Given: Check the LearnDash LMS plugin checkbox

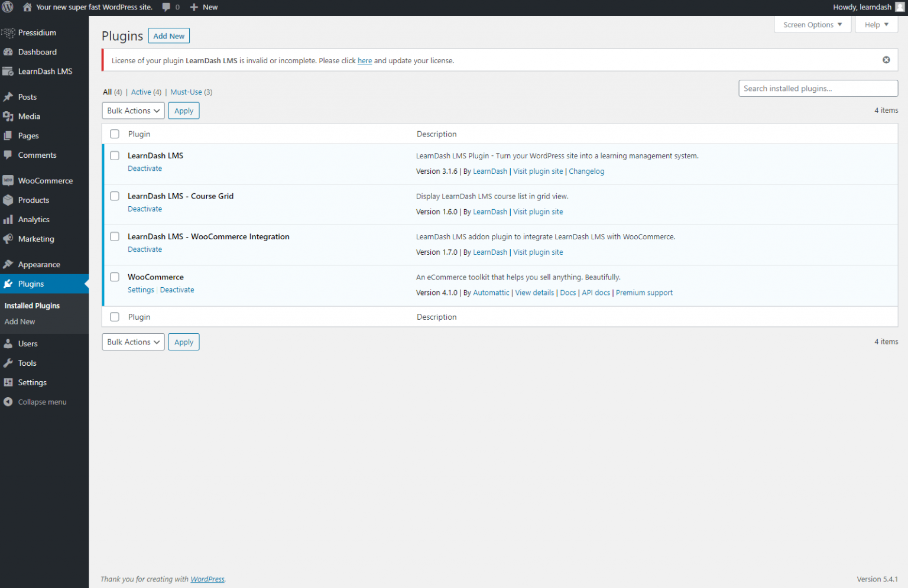Looking at the screenshot, I should click(114, 155).
